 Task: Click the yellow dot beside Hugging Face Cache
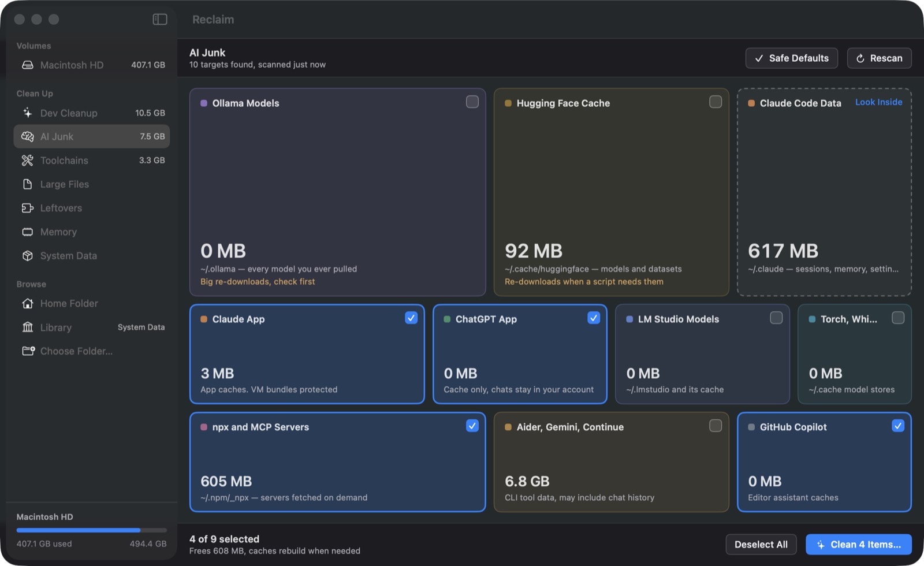[508, 103]
